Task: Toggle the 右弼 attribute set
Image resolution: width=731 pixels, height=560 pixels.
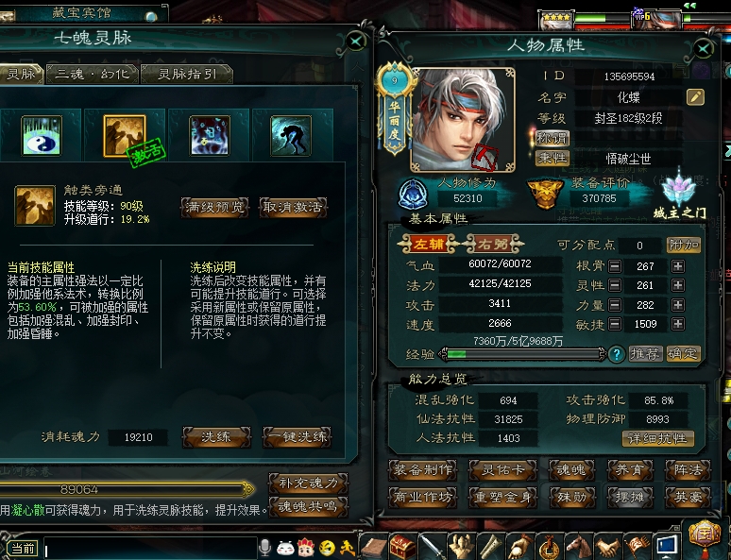Action: pyautogui.click(x=493, y=244)
